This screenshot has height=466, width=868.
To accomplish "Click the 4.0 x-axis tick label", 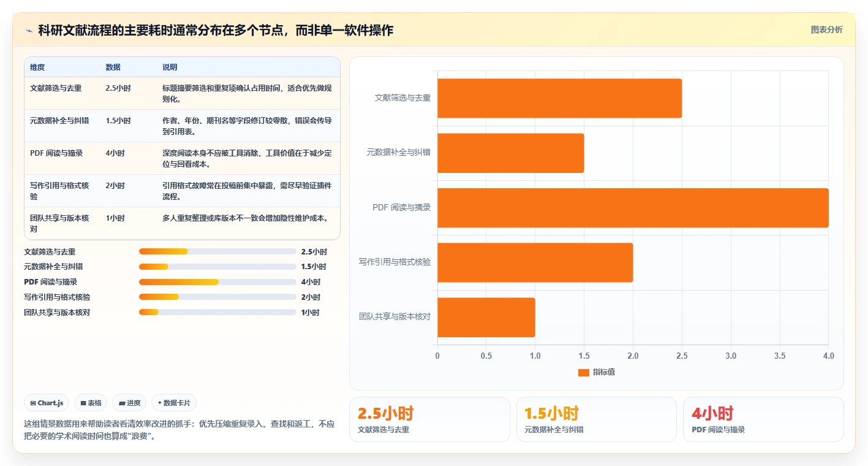I will pos(828,356).
